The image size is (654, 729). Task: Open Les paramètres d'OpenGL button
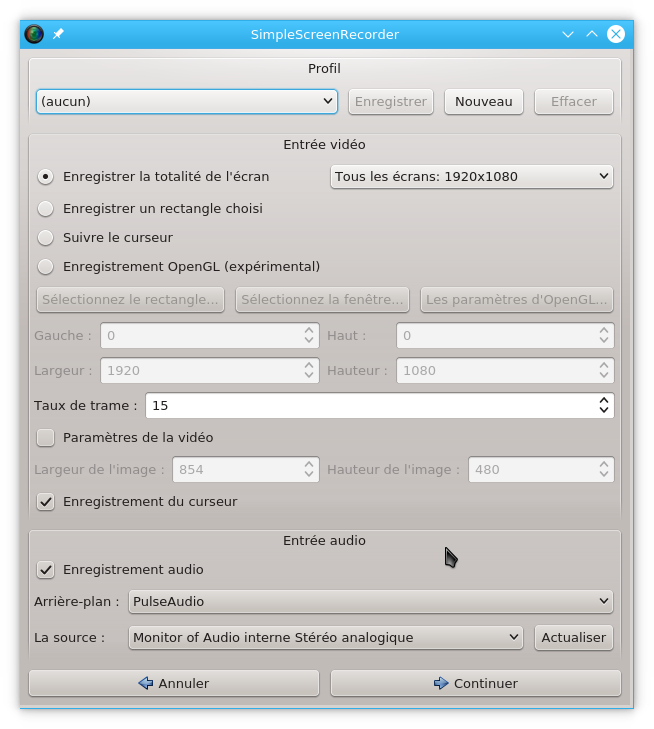(516, 299)
